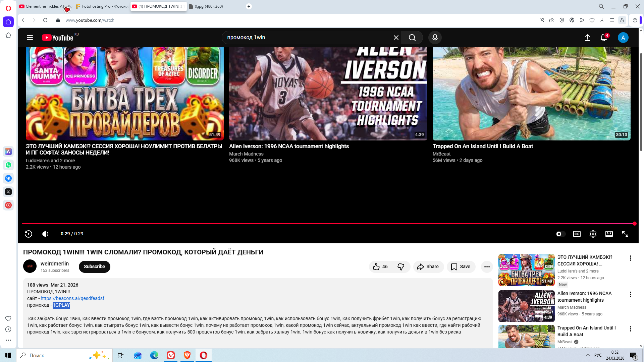Open more actions menu beside Save

(487, 267)
